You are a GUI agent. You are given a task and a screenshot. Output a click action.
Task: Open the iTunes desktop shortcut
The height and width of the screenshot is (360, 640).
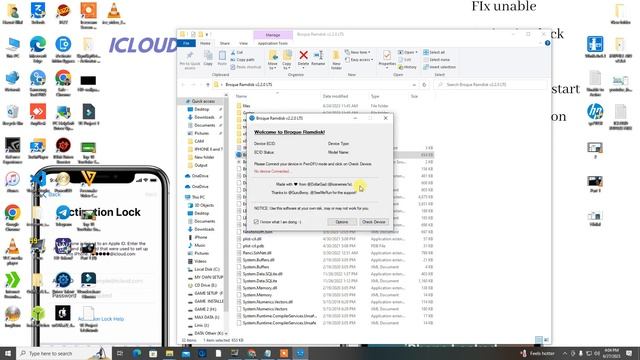point(13,182)
